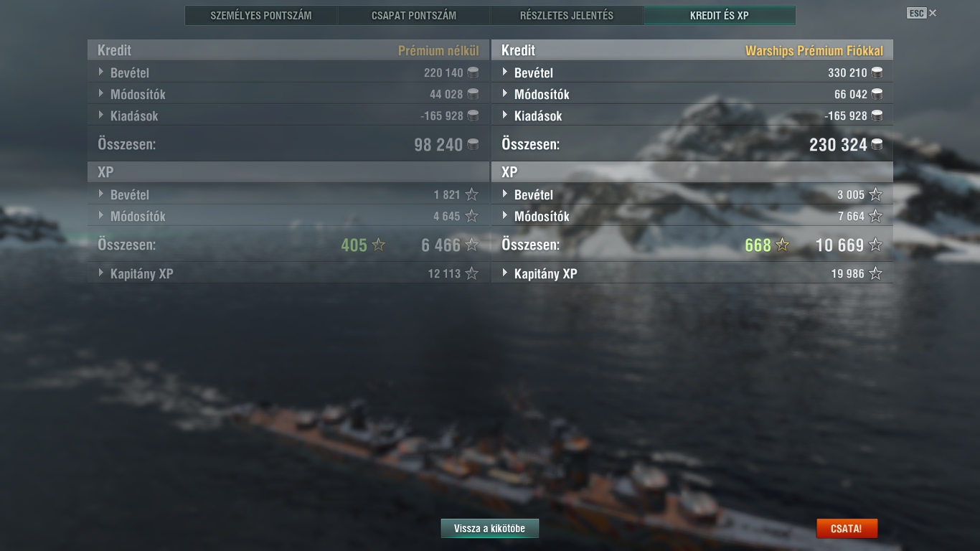Viewport: 980px width, 551px height.
Task: Click the star icon next to green 668
Action: coord(783,245)
